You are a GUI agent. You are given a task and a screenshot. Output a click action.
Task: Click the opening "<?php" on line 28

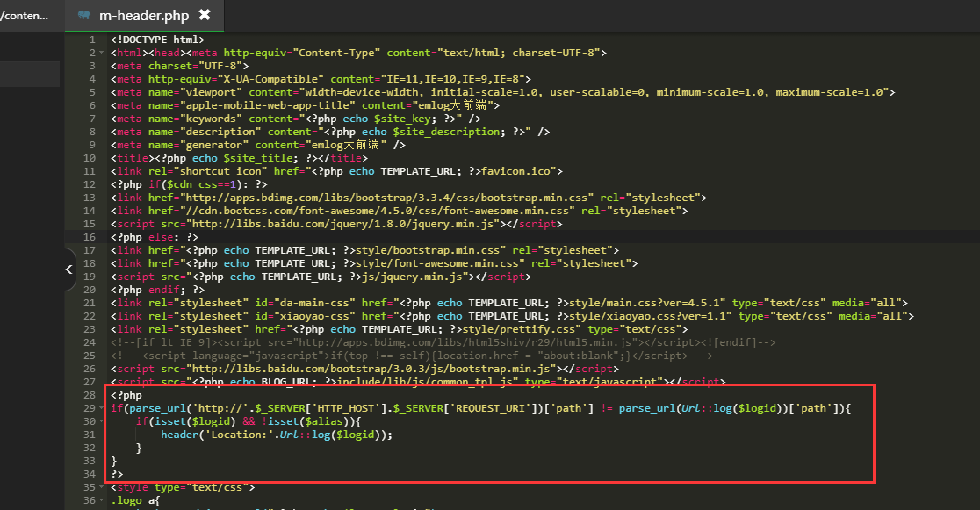[x=126, y=396]
